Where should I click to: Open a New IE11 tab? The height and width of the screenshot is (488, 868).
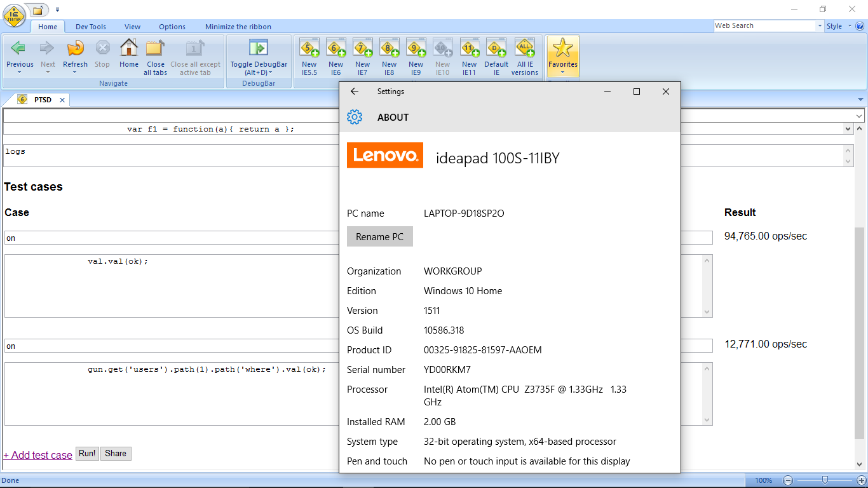(x=470, y=48)
